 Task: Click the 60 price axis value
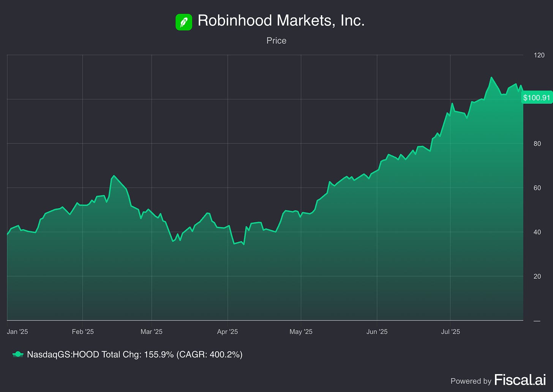[537, 188]
